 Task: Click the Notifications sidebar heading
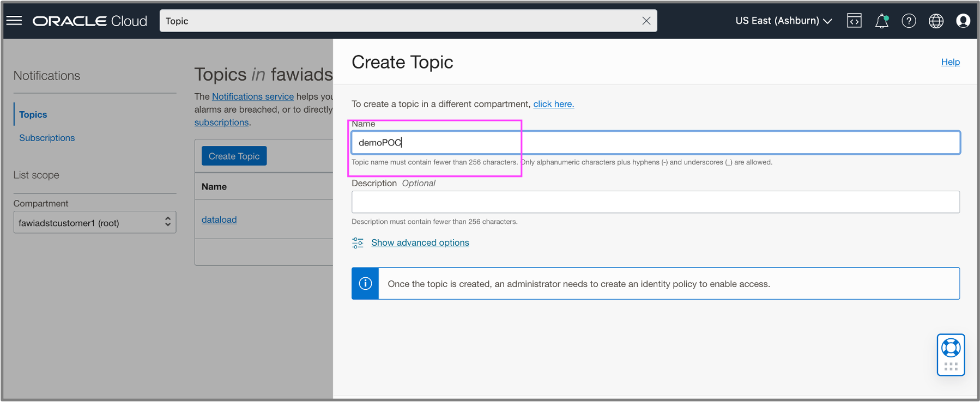click(47, 76)
